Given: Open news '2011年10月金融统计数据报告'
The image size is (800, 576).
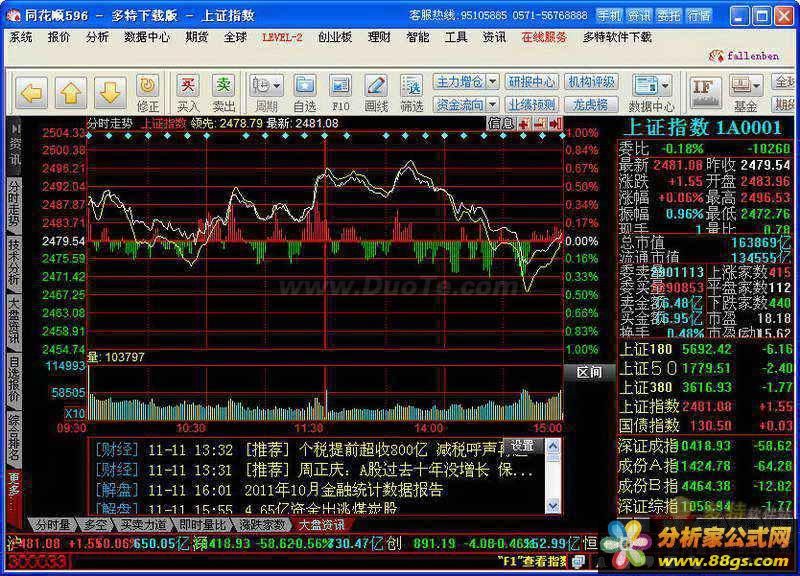Looking at the screenshot, I should [x=343, y=490].
